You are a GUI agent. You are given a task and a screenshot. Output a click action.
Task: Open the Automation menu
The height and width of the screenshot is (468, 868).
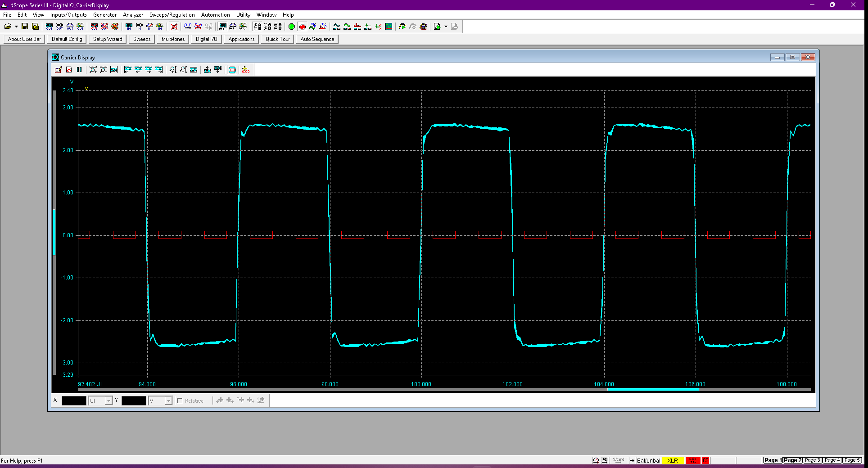(x=215, y=15)
